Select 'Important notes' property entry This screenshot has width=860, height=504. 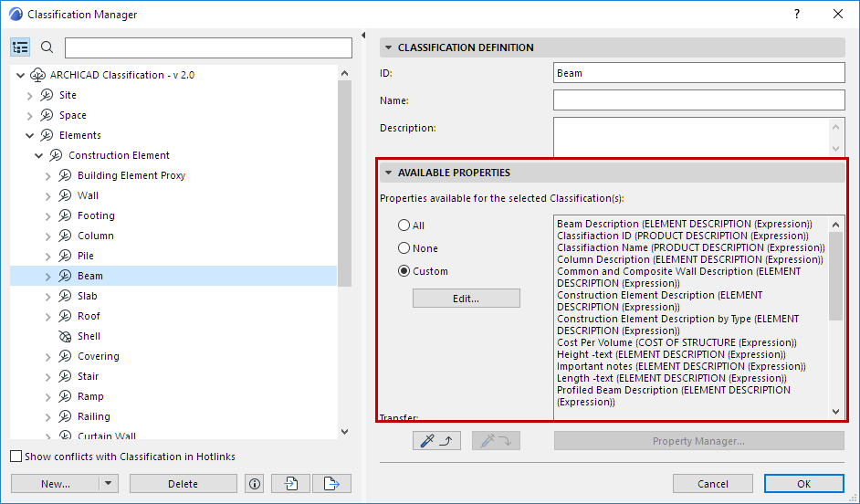pyautogui.click(x=681, y=366)
